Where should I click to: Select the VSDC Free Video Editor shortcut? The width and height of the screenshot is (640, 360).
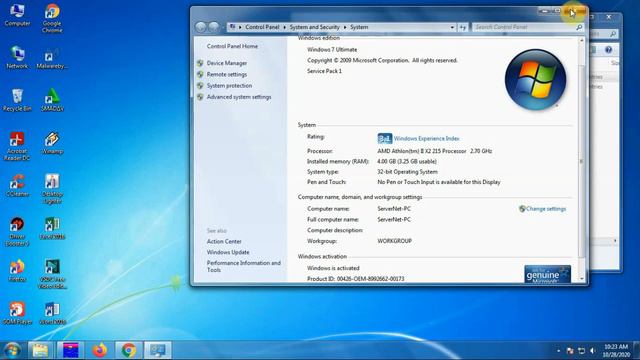[52, 274]
